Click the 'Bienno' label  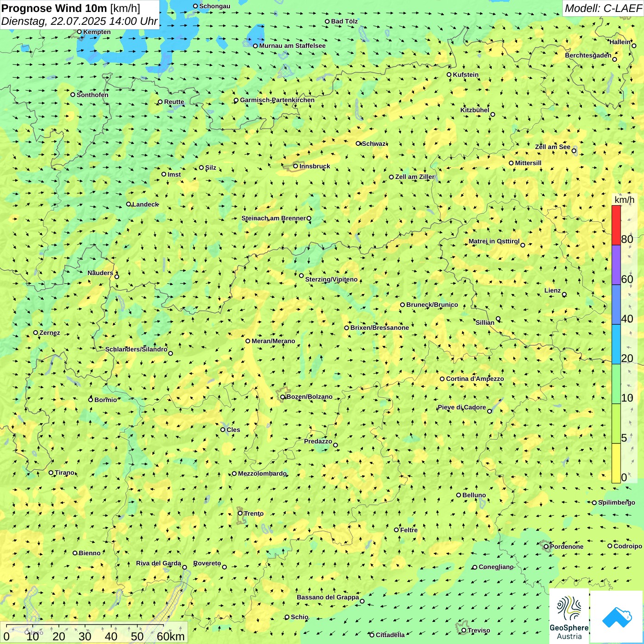(89, 553)
